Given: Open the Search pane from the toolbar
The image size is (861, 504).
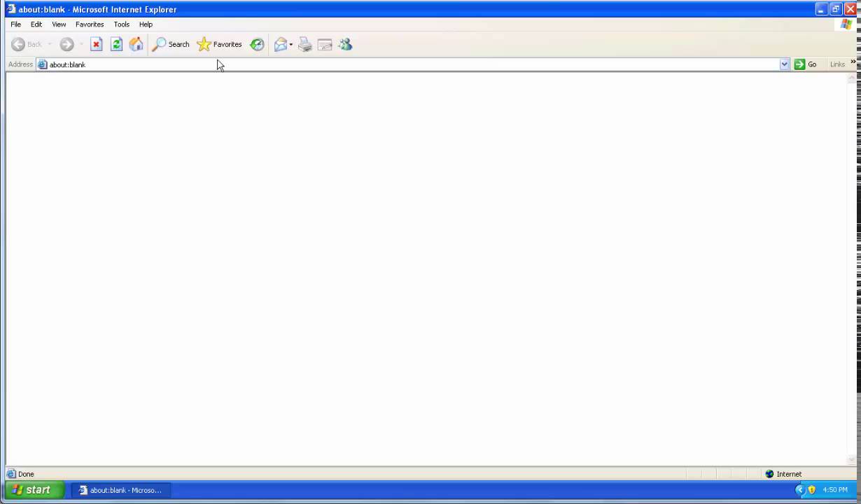Looking at the screenshot, I should click(x=171, y=44).
